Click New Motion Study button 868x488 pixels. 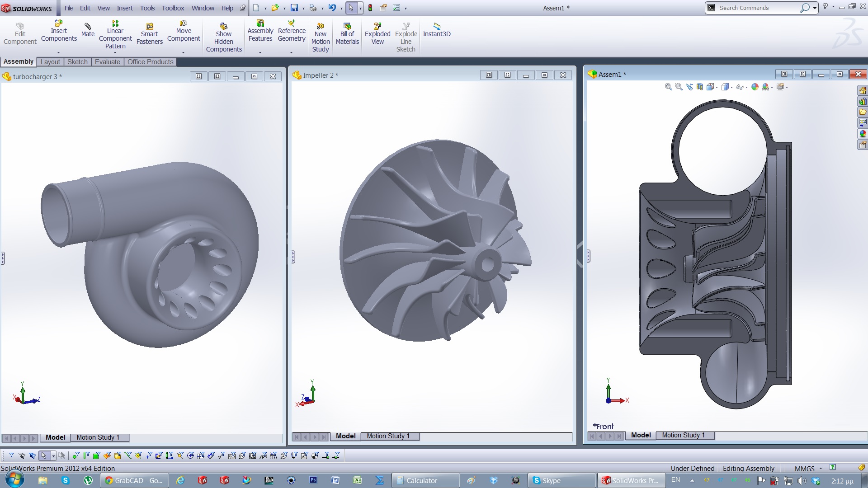click(x=320, y=38)
